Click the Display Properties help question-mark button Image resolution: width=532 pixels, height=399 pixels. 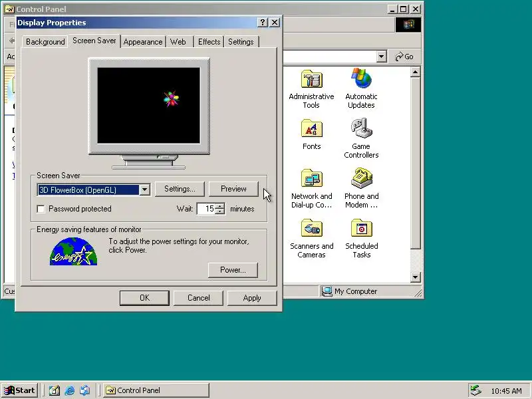coord(262,23)
